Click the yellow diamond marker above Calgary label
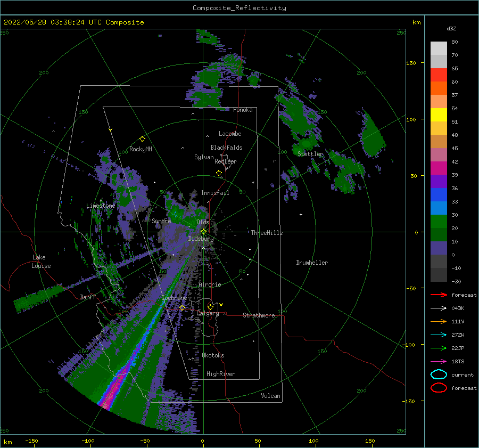 click(210, 307)
